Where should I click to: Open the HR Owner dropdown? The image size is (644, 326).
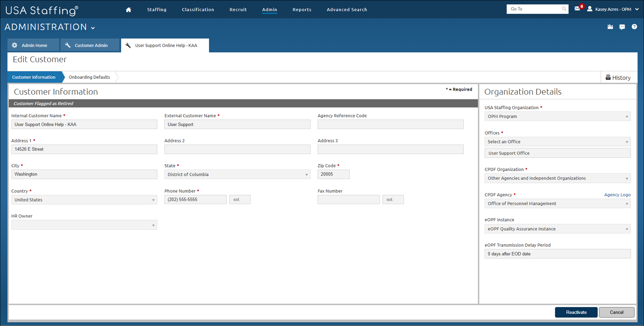(84, 225)
